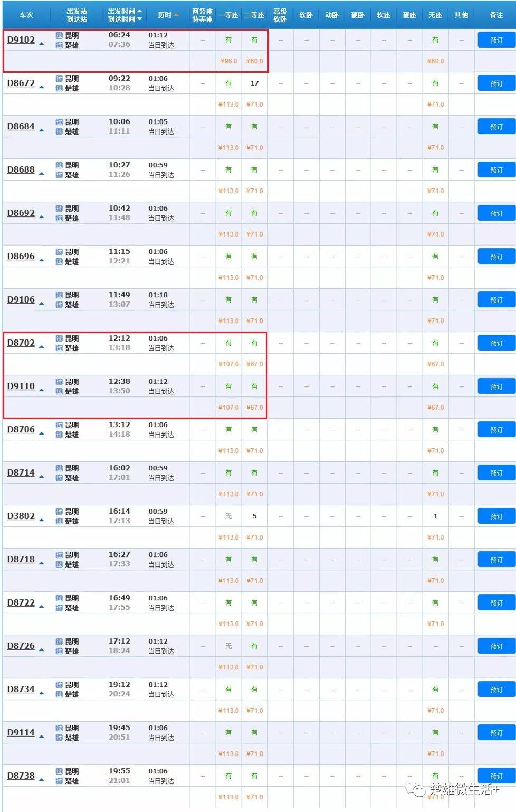This screenshot has width=516, height=812.
Task: Click arrival time 21:01 for D8738
Action: (119, 781)
